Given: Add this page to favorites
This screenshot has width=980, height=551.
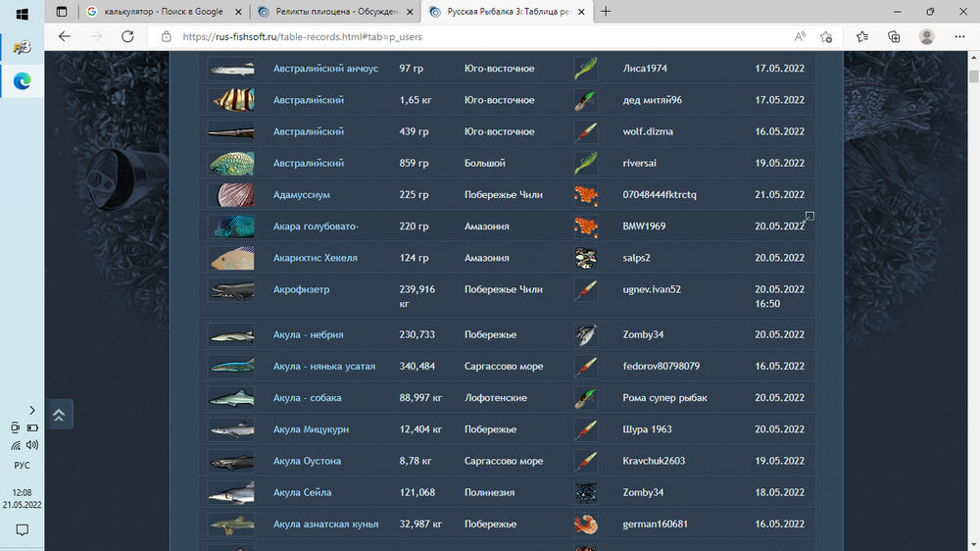Looking at the screenshot, I should 826,36.
